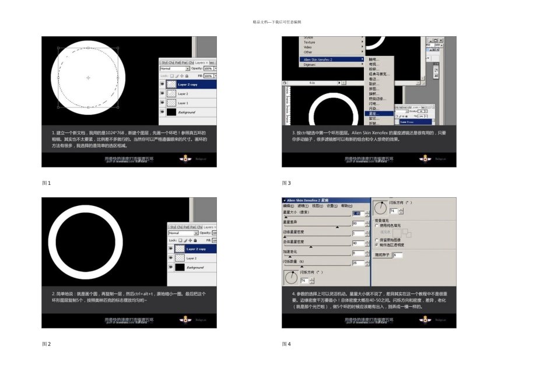Click the 随机种子 button

point(383,255)
